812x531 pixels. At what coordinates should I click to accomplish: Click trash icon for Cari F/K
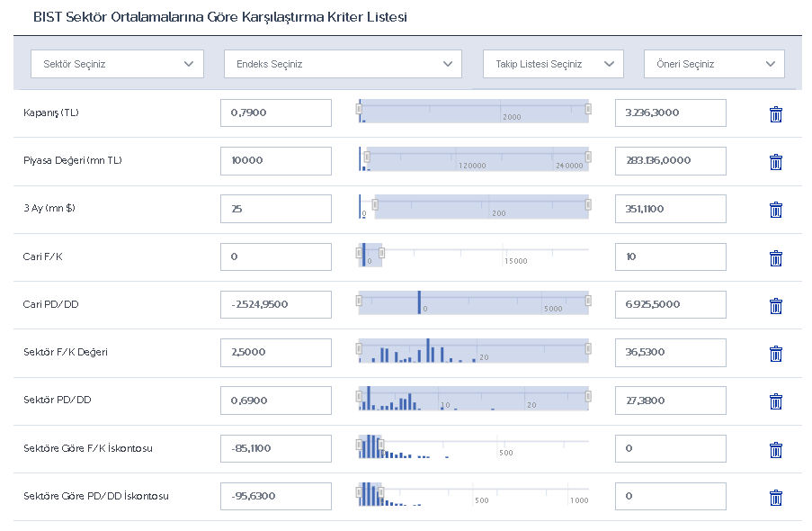(x=775, y=258)
